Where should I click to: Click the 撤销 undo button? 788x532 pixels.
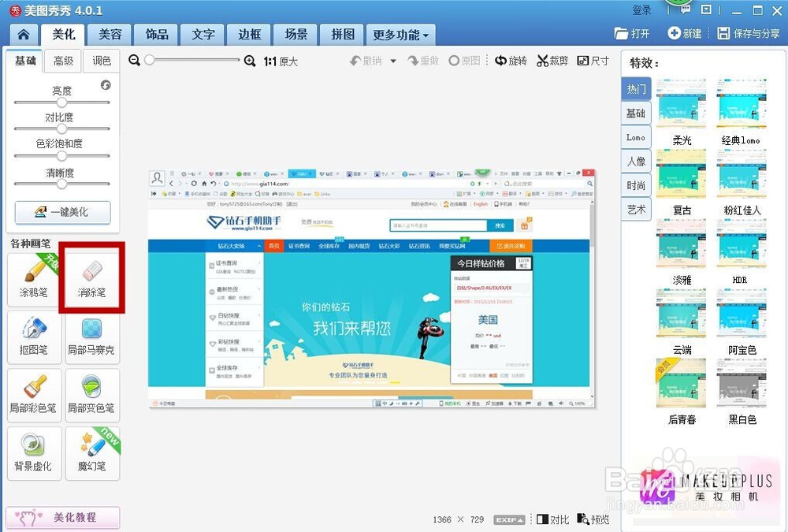(x=366, y=61)
